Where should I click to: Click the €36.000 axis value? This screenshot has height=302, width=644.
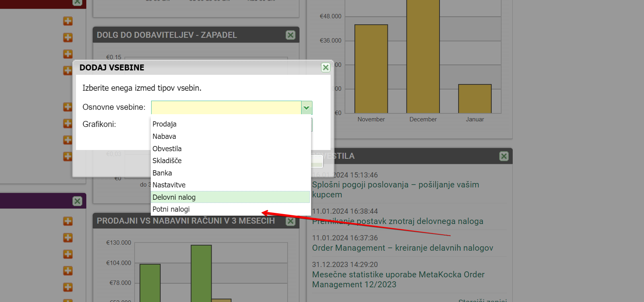[331, 41]
